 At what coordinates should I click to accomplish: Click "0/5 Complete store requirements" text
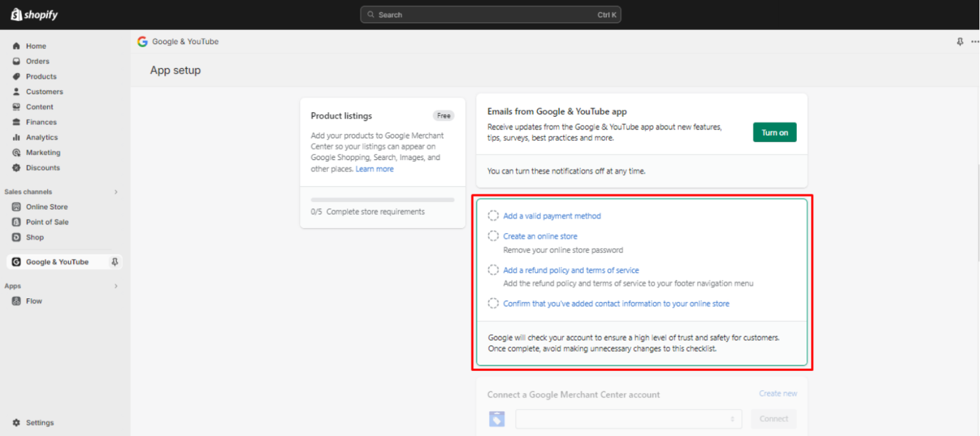(x=367, y=212)
